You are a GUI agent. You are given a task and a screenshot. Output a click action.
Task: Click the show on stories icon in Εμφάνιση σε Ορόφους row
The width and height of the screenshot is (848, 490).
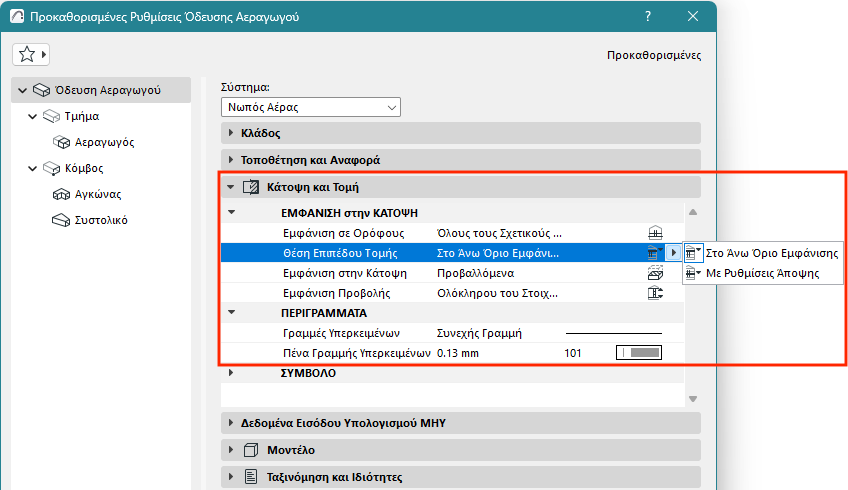pyautogui.click(x=655, y=233)
